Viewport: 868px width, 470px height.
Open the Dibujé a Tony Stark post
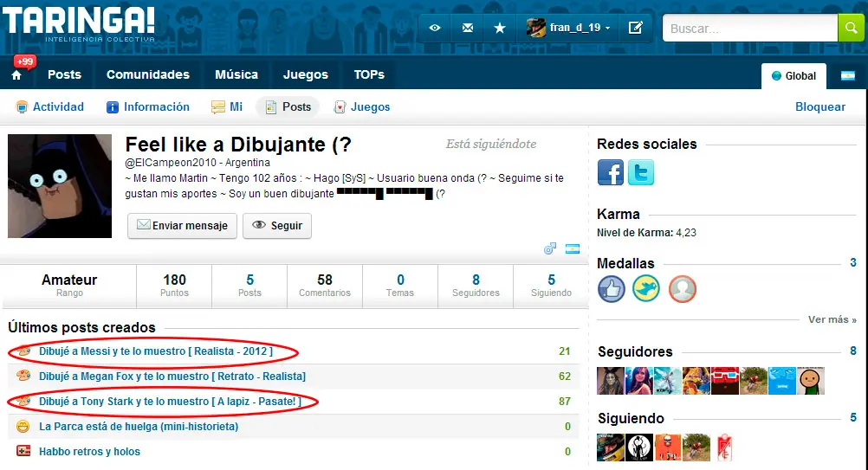(x=170, y=402)
